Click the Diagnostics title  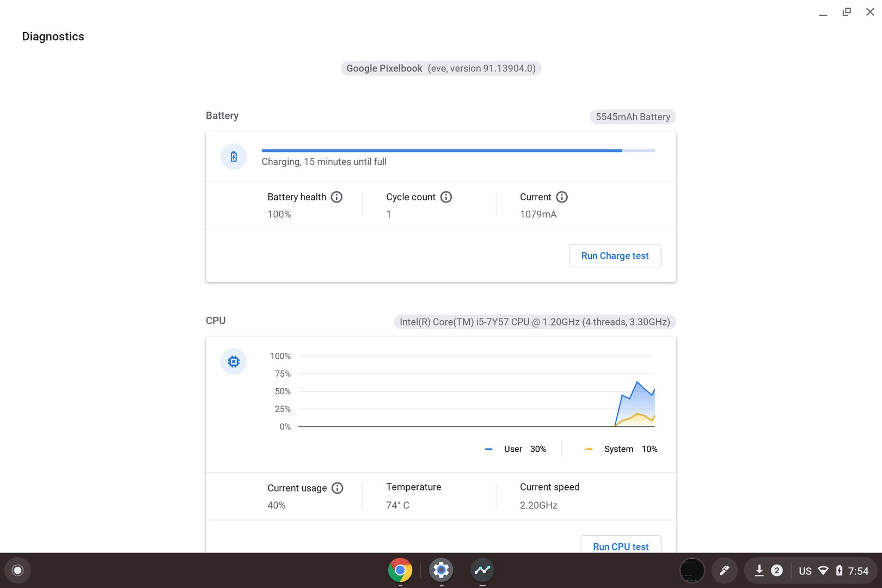click(x=53, y=36)
